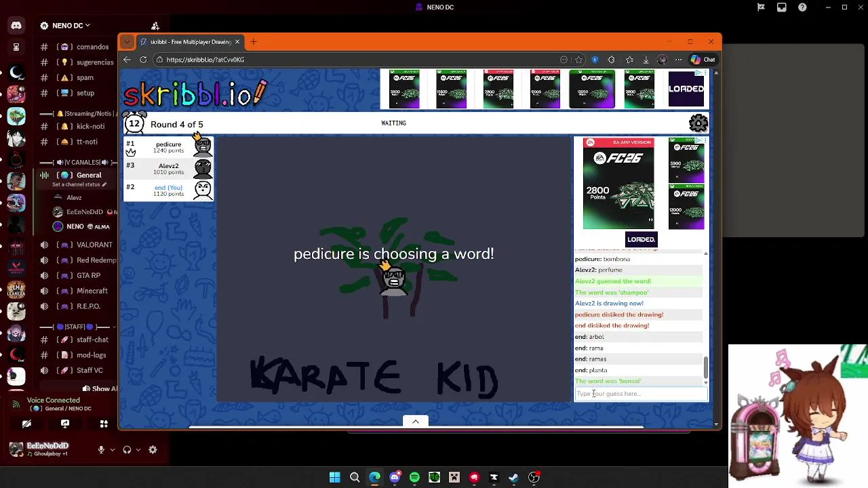Join the Minecraft voice channel
Viewport: 868px width, 488px height.
click(x=92, y=291)
